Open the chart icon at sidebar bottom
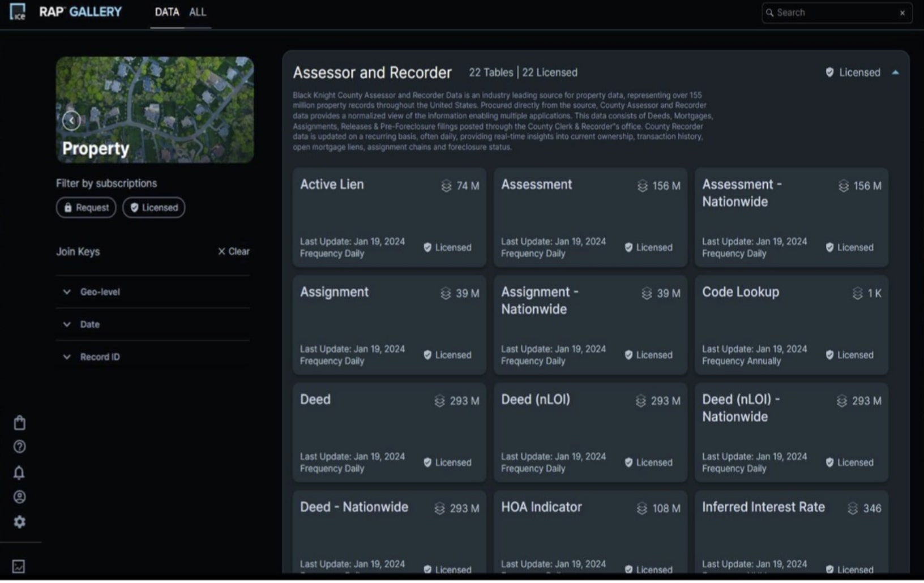Screen dimensions: 924x583 (19, 566)
